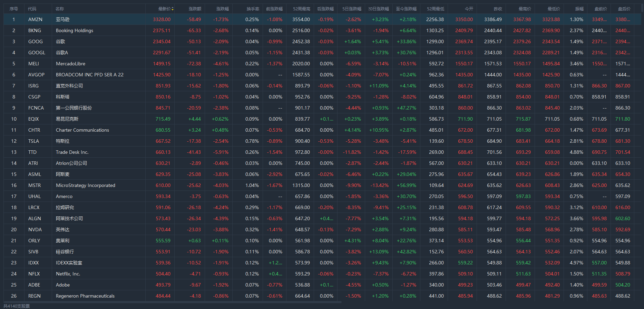Click the FCNCA ticker code
This screenshot has width=644, height=309.
tap(36, 108)
